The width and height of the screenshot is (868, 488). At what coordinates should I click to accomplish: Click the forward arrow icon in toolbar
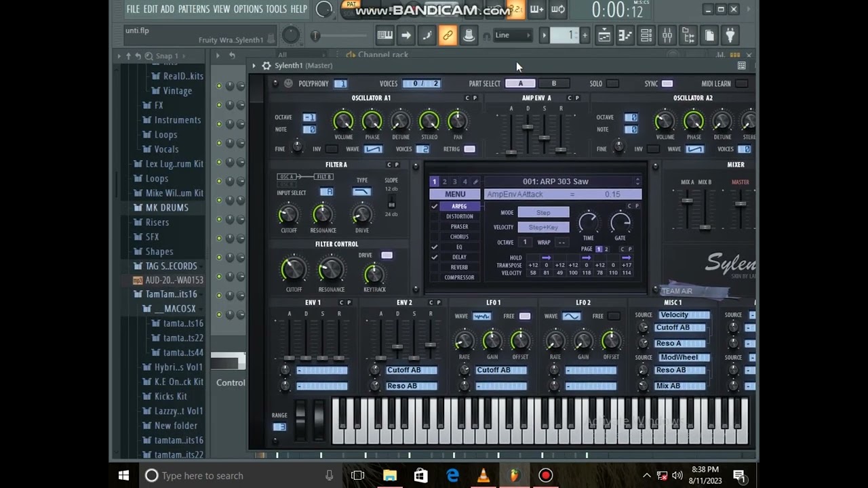click(406, 35)
